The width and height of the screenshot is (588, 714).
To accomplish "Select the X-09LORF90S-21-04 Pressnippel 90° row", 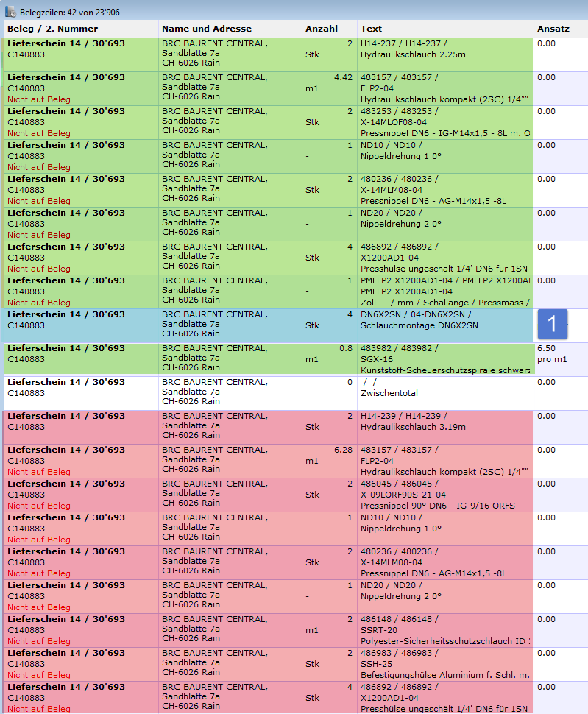I will tap(444, 495).
